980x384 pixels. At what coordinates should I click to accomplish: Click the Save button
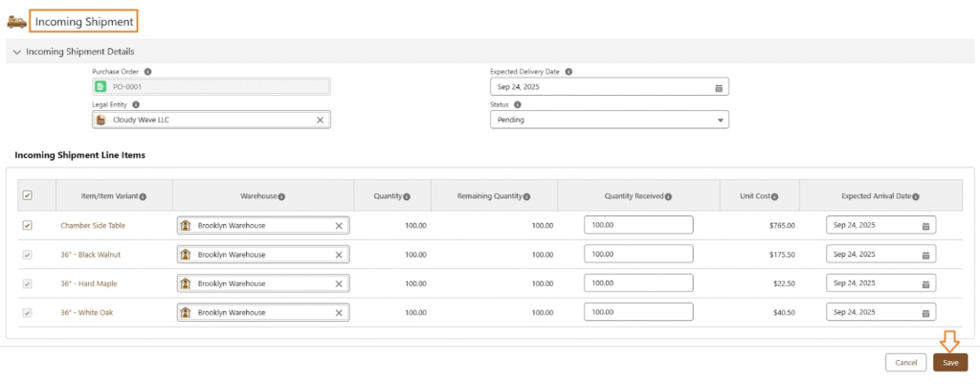click(x=949, y=363)
